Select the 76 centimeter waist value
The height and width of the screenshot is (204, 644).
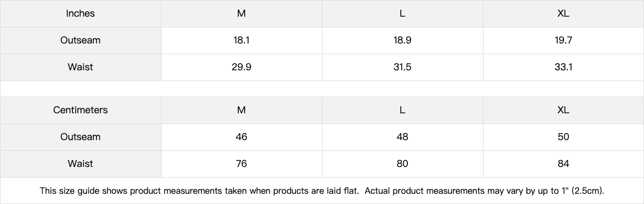[241, 164]
